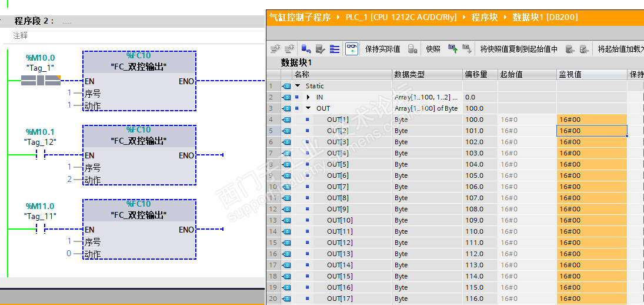The width and height of the screenshot is (644, 305).
Task: Expand the IN array row
Action: tap(308, 97)
